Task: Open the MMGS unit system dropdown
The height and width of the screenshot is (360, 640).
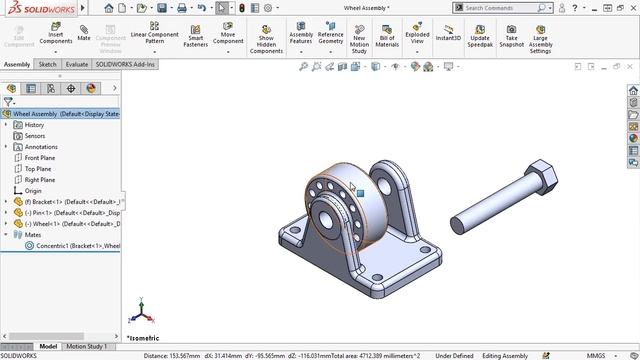Action: coord(616,356)
